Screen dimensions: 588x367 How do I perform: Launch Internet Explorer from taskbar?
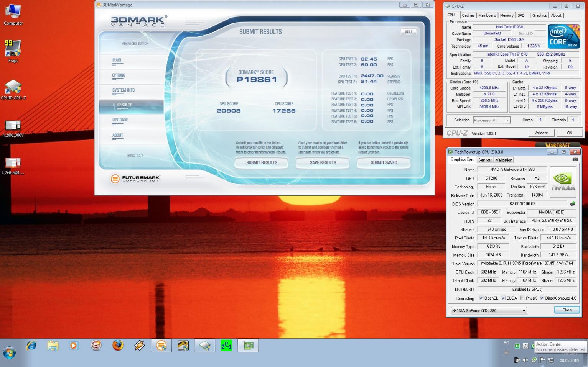coord(31,346)
